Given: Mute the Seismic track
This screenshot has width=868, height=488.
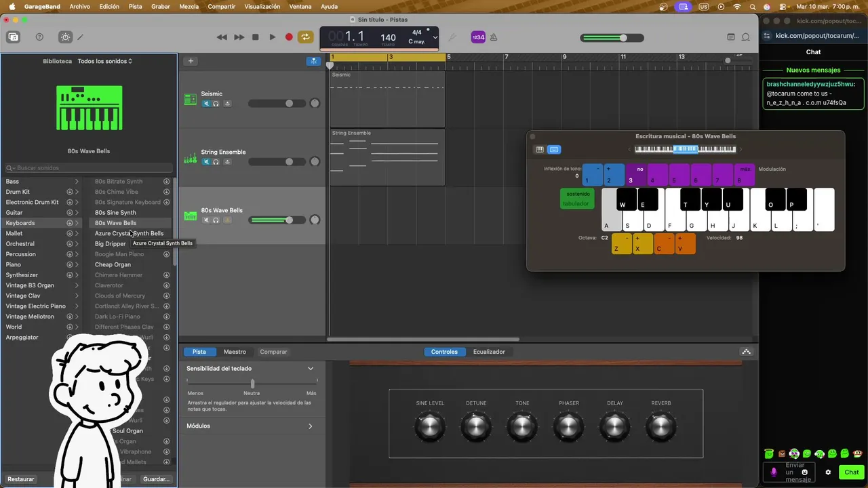Looking at the screenshot, I should click(206, 104).
